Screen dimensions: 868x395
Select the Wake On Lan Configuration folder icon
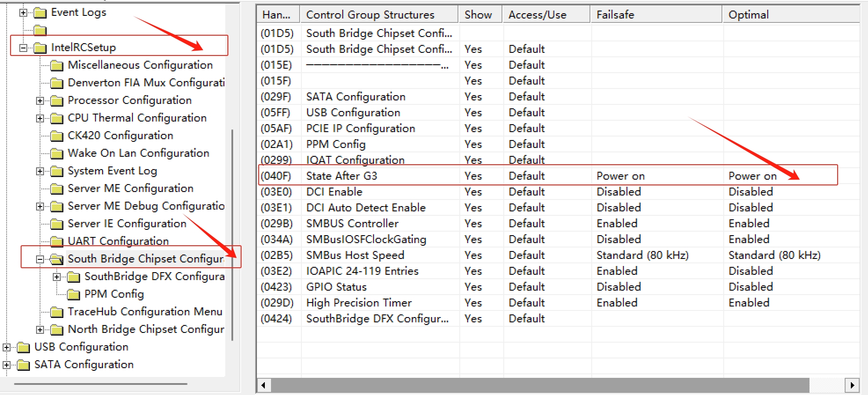click(57, 154)
